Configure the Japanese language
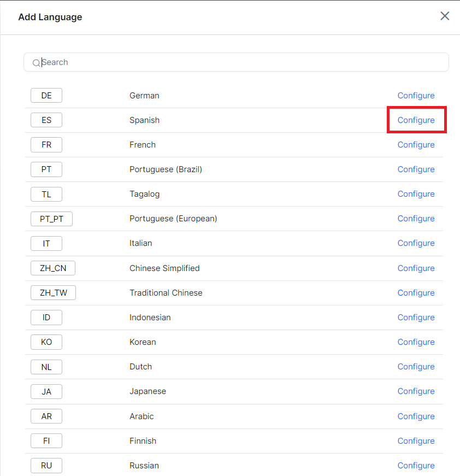This screenshot has height=476, width=460. (x=416, y=391)
